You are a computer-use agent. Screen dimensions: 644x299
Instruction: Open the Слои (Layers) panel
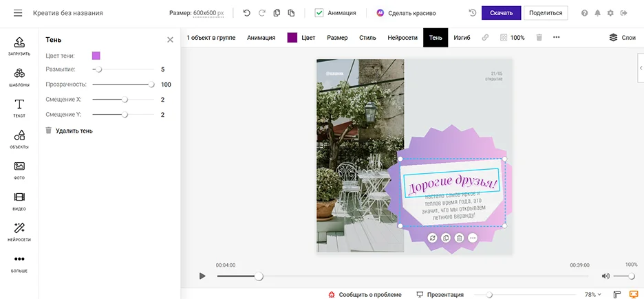[x=622, y=38]
